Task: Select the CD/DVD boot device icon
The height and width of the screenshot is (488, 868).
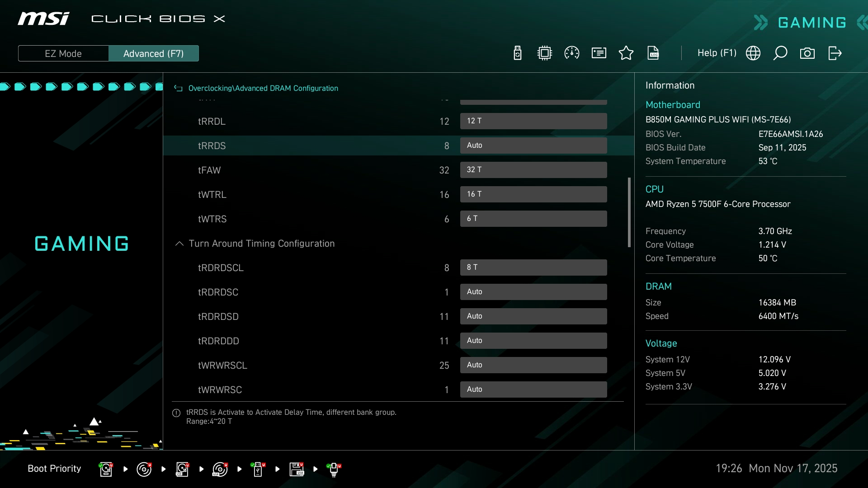Action: [144, 469]
